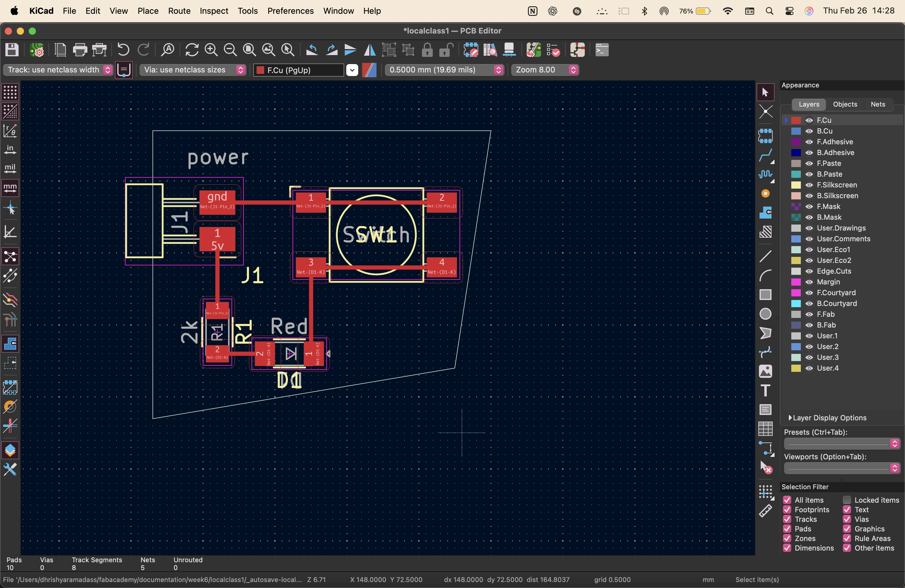Screen dimensions: 905x588
Task: Open the Zoom 8.00 dropdown
Action: point(544,70)
